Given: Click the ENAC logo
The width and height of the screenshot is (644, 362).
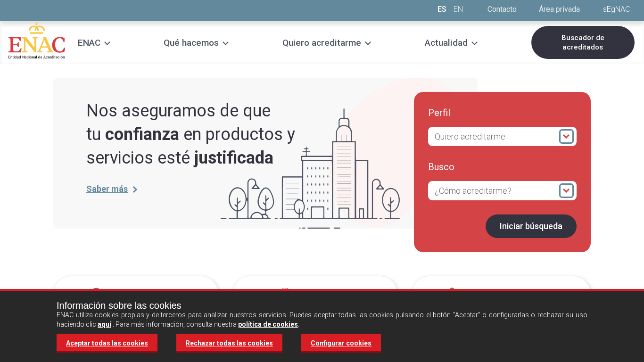Looking at the screenshot, I should pyautogui.click(x=37, y=41).
